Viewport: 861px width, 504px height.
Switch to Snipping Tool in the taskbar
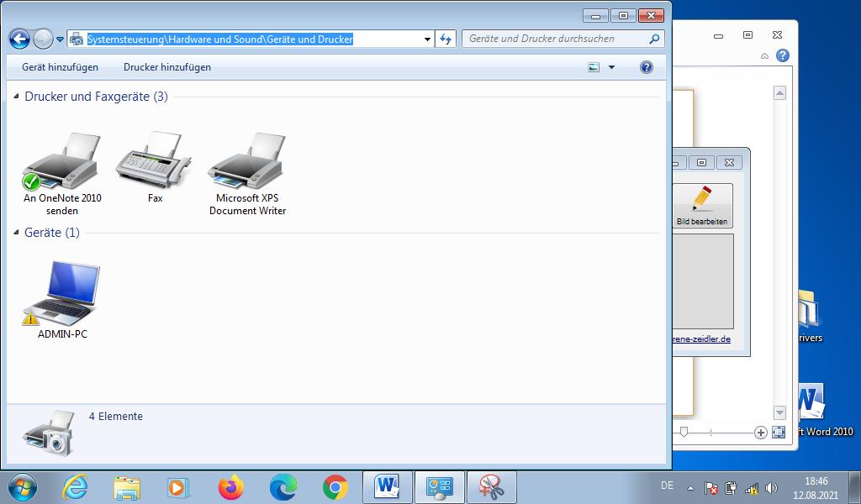pyautogui.click(x=491, y=487)
